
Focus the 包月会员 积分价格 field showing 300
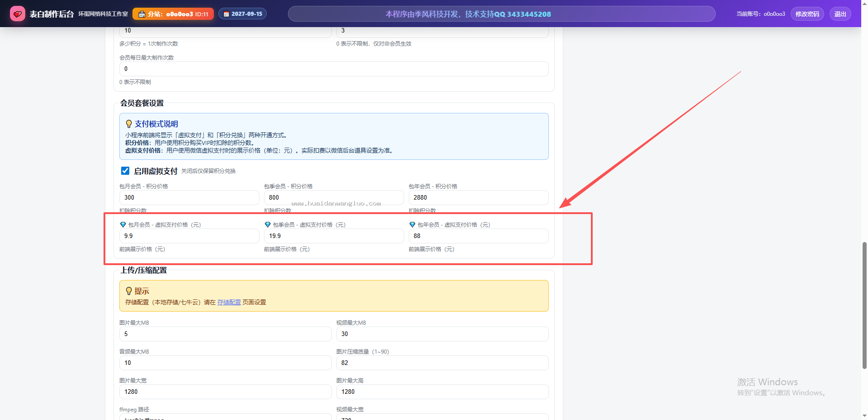[x=189, y=197]
